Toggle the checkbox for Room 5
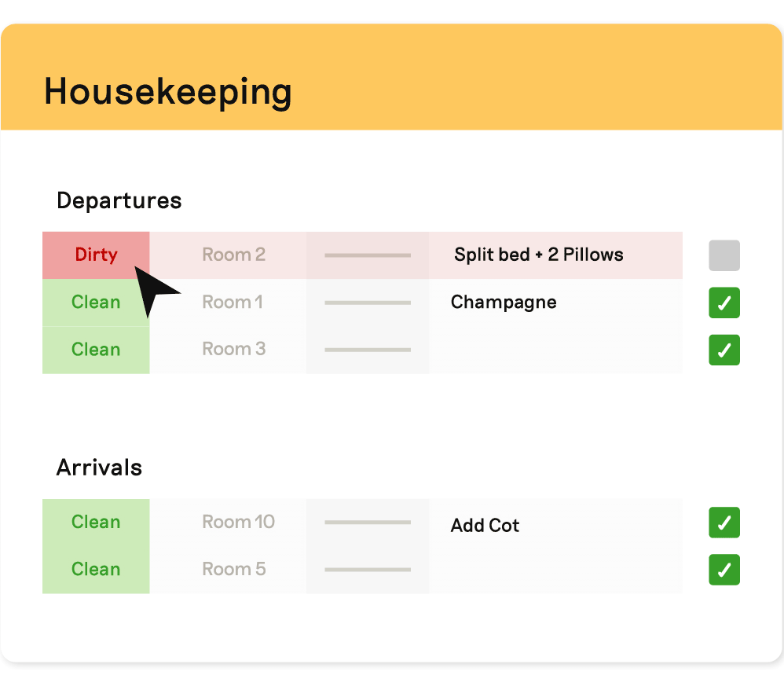This screenshot has width=784, height=686. (x=724, y=570)
